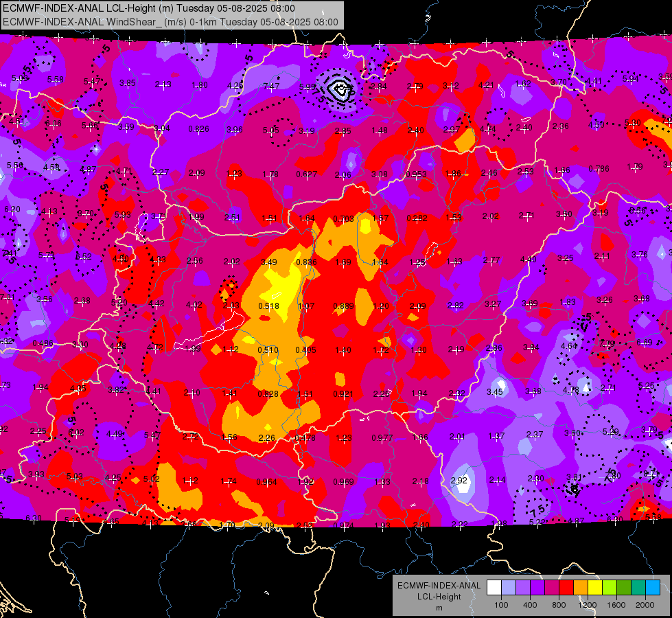Click the pale lavender legend swatch
This screenshot has width=672, height=618.
(508, 588)
